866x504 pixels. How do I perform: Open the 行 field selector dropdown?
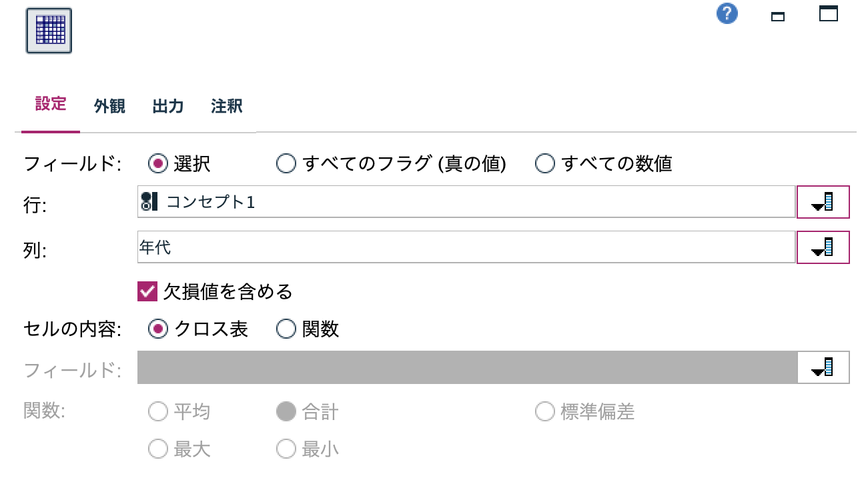point(823,202)
